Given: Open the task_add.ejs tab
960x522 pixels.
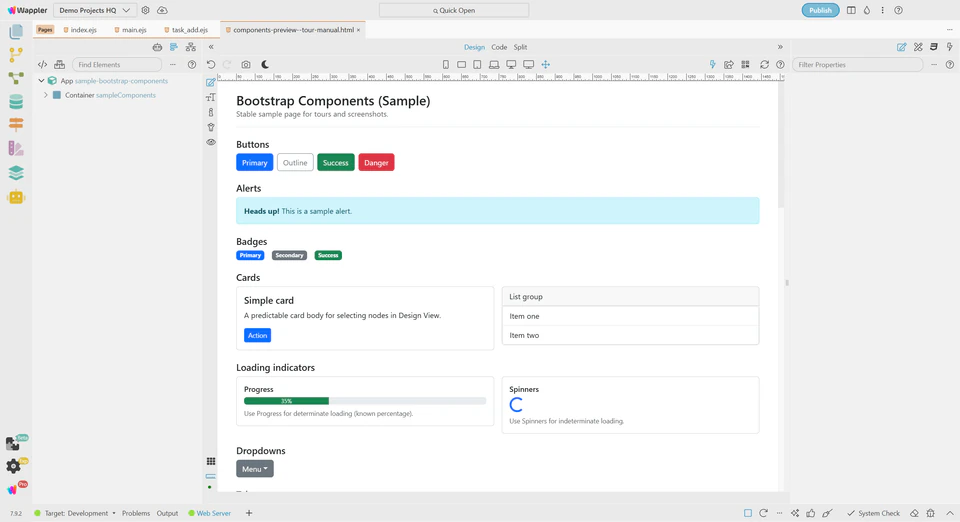Looking at the screenshot, I should [186, 29].
